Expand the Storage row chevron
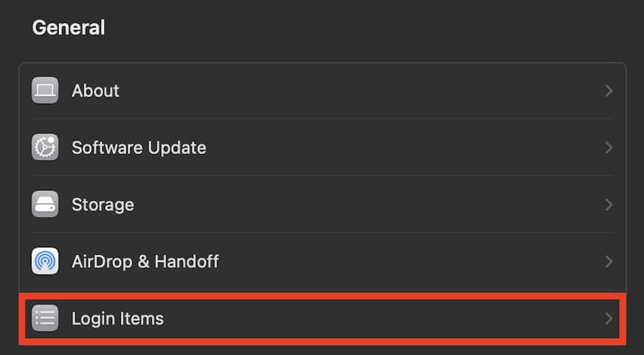This screenshot has height=355, width=644. [608, 204]
